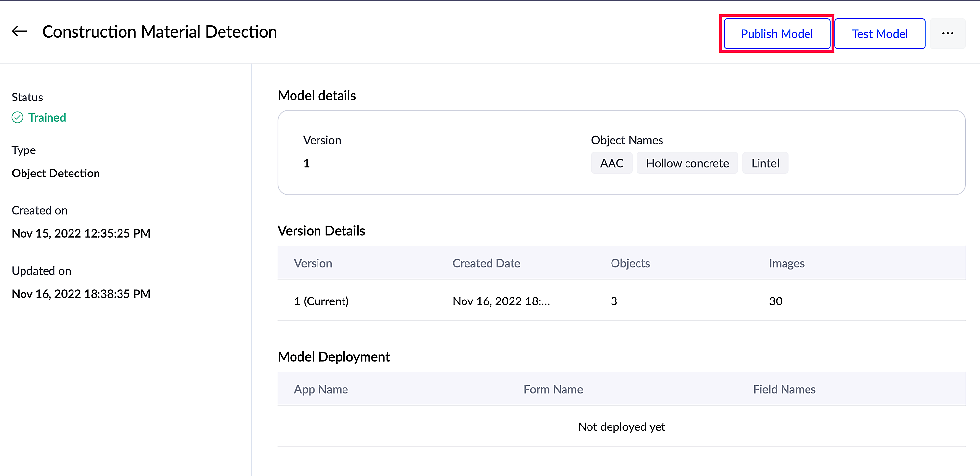Screen dimensions: 980x476
Task: Click the Version column header
Action: 313,263
